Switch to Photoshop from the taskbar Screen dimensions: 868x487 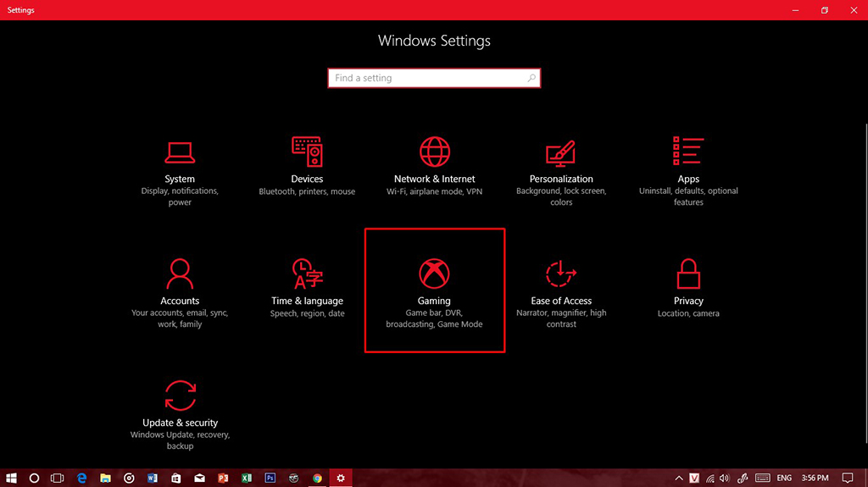click(270, 478)
